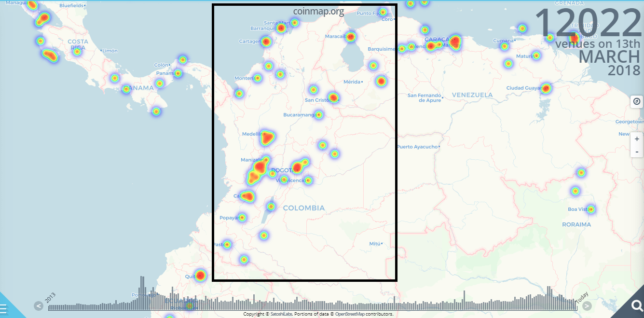This screenshot has width=644, height=318.
Task: Open the SatoshiLabs copyright link
Action: (x=278, y=314)
